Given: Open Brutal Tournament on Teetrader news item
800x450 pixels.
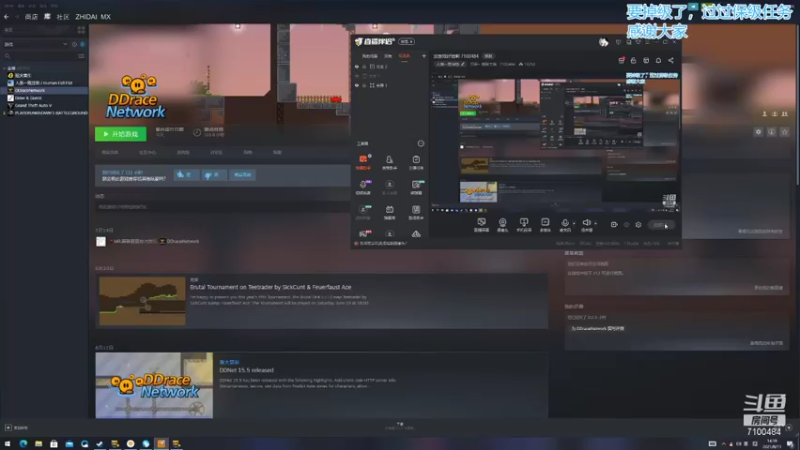Looking at the screenshot, I should coord(270,287).
